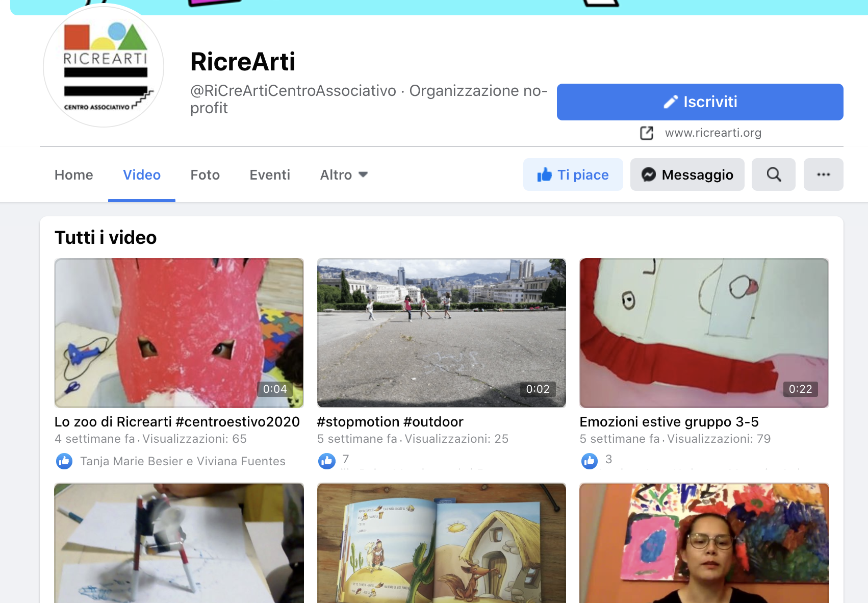Image resolution: width=868 pixels, height=603 pixels.
Task: Open the Foto tab
Action: (x=205, y=175)
